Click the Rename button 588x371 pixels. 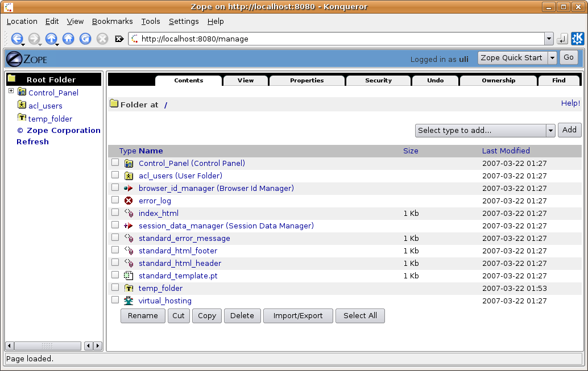143,315
